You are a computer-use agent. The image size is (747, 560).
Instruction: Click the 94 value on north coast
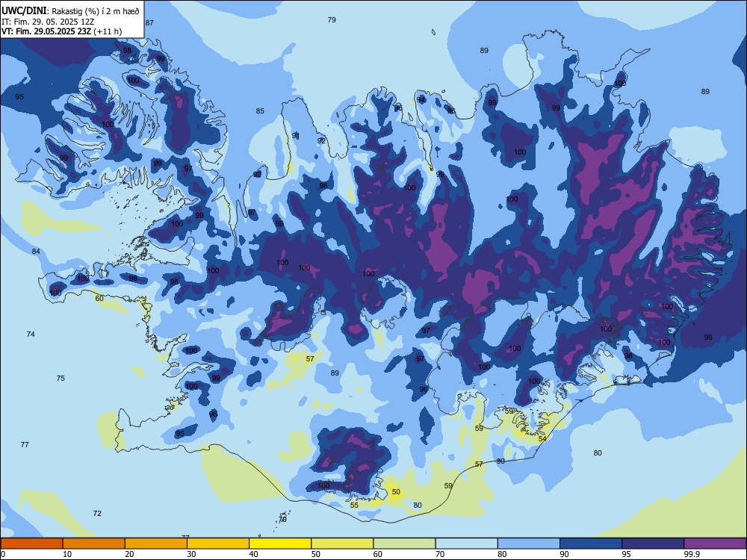point(421,99)
